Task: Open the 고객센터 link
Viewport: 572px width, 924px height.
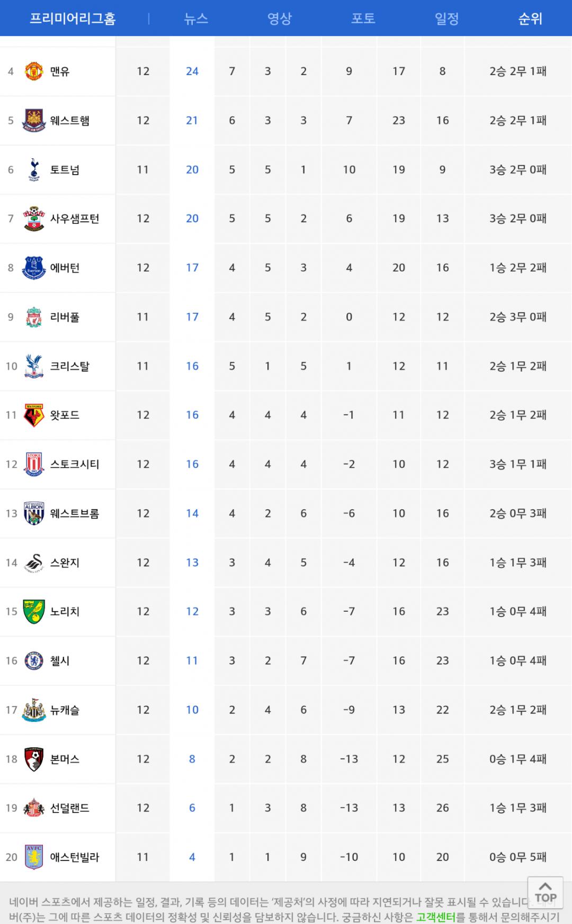Action: pyautogui.click(x=436, y=917)
